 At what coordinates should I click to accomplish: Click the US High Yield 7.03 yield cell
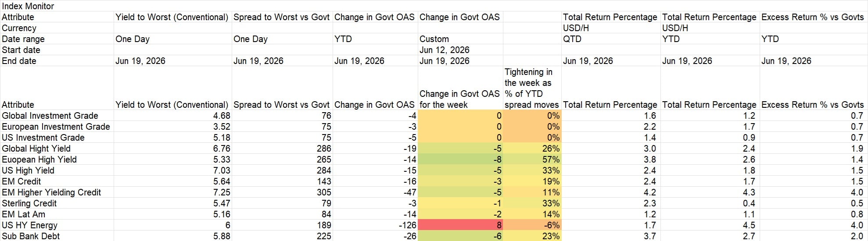click(x=172, y=170)
